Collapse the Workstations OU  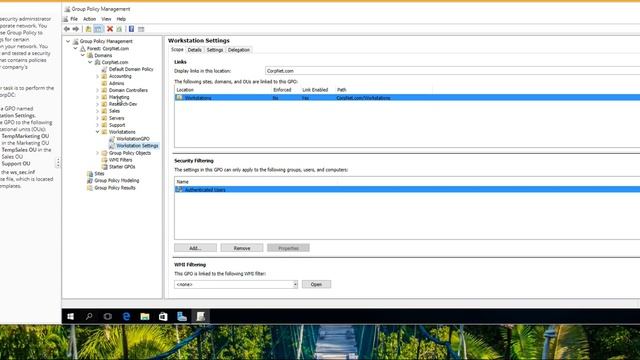(98, 132)
